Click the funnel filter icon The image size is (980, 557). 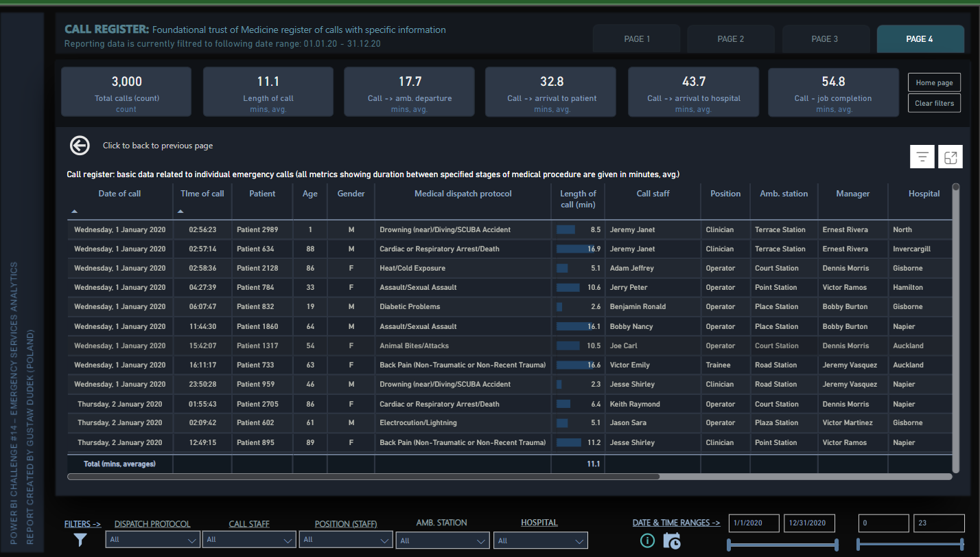pyautogui.click(x=80, y=540)
